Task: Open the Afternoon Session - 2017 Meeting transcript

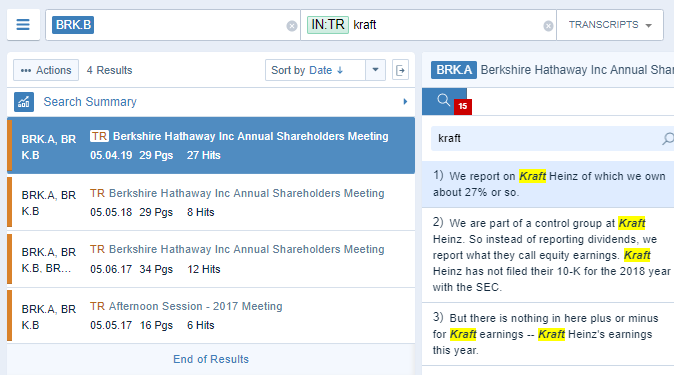Action: click(211, 316)
